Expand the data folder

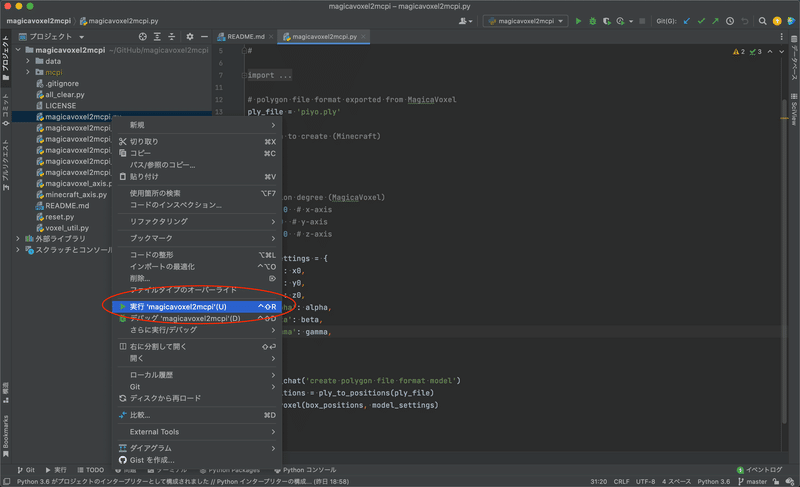(x=28, y=61)
